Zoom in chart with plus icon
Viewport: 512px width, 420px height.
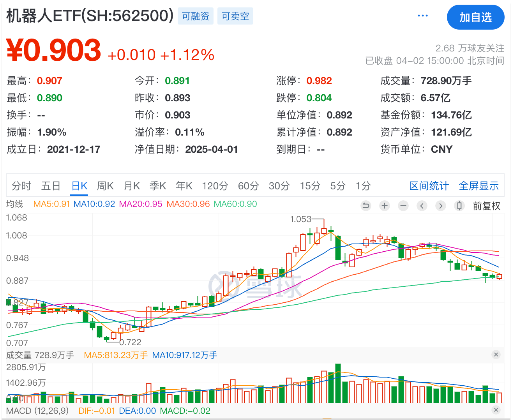click(x=385, y=206)
